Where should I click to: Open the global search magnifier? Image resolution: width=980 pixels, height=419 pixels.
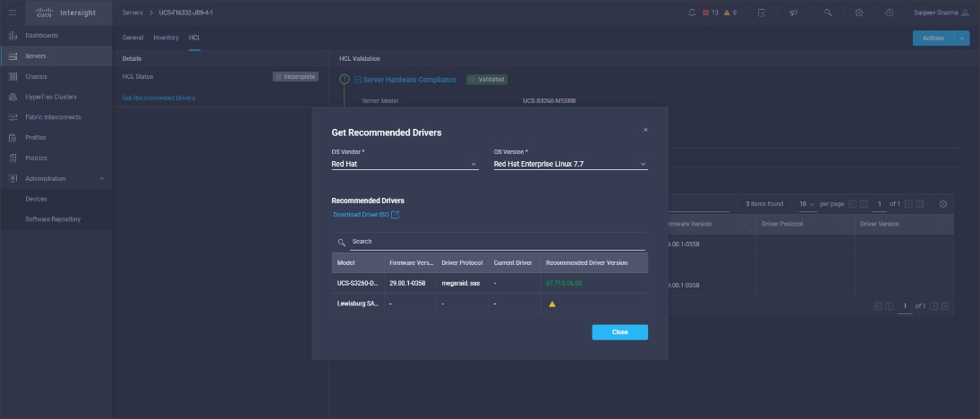pyautogui.click(x=828, y=13)
